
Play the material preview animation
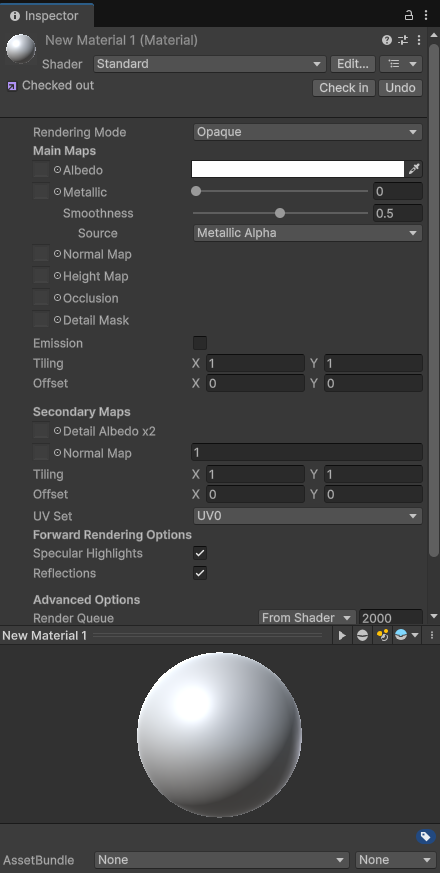click(342, 635)
